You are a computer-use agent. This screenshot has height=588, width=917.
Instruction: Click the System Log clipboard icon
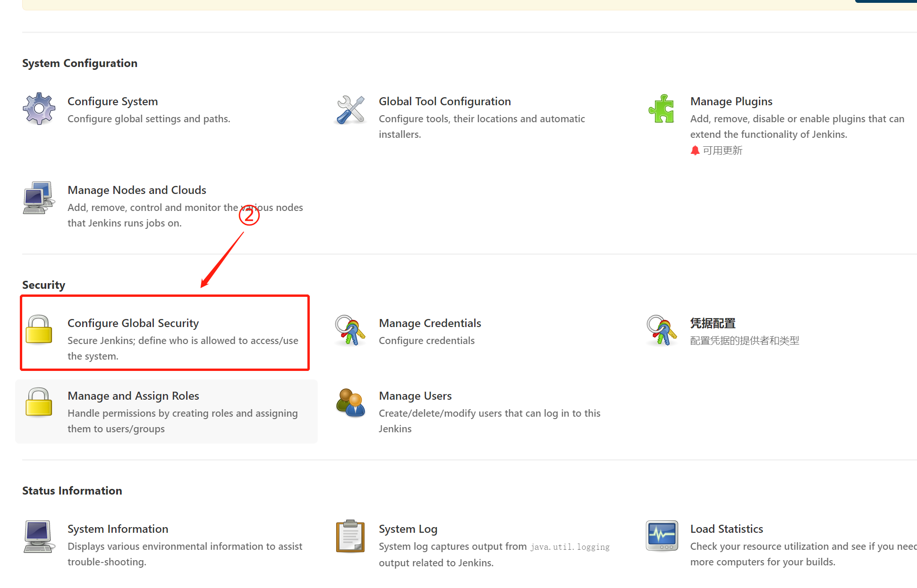click(350, 536)
